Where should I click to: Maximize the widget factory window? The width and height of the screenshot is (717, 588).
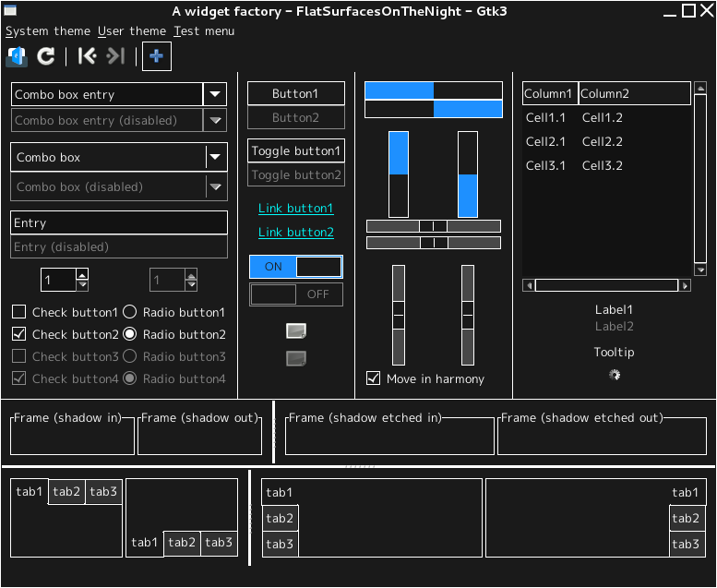(x=688, y=10)
